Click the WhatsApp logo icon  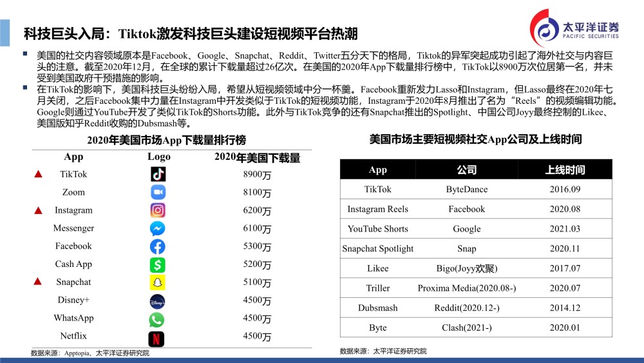pos(156,320)
